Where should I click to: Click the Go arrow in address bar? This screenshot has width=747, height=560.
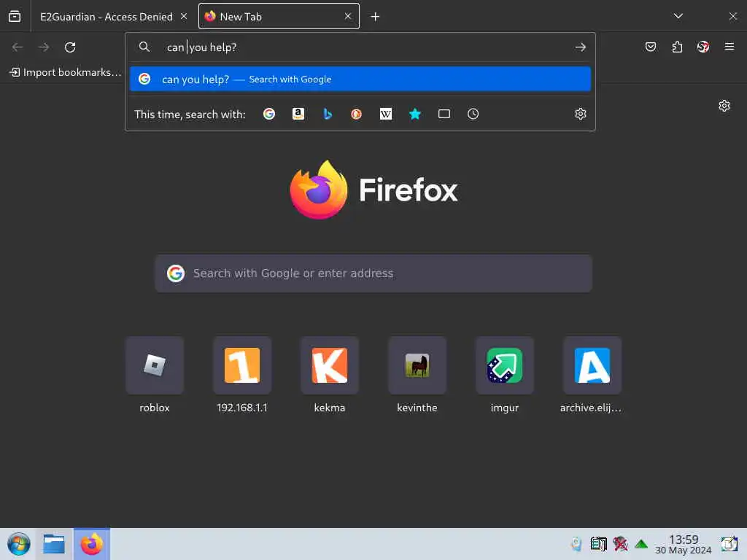580,47
